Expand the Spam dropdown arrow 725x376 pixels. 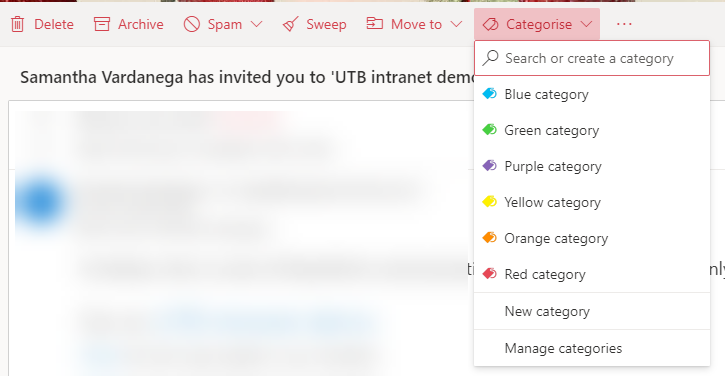pos(257,24)
